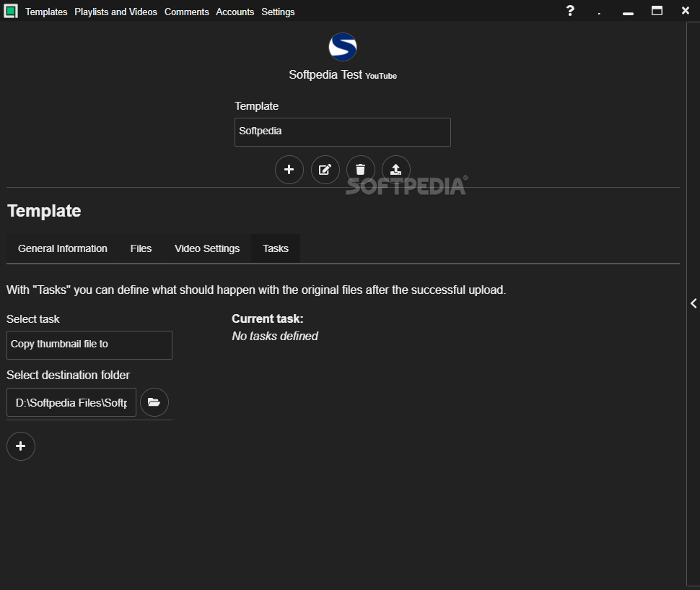Open the Select task dropdown
Viewport: 700px width, 590px height.
click(89, 344)
